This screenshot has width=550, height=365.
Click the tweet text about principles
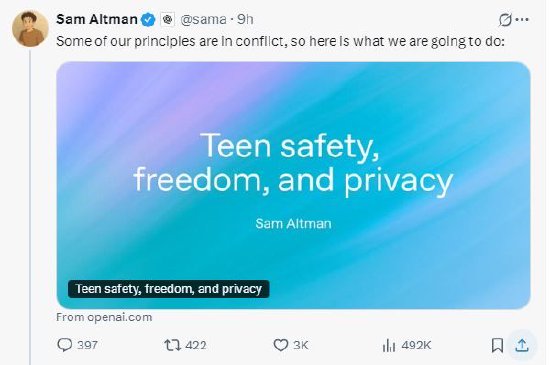tap(280, 41)
